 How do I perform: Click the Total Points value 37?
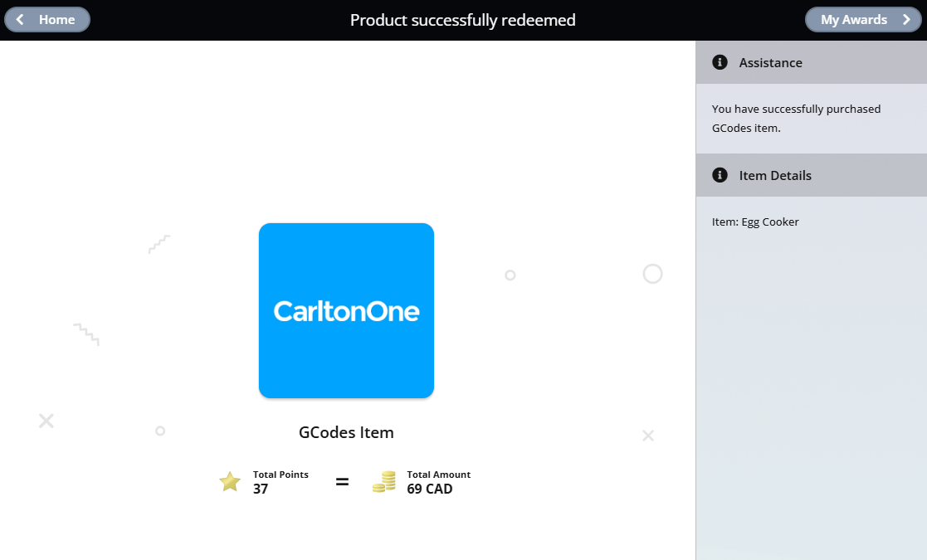coord(261,489)
